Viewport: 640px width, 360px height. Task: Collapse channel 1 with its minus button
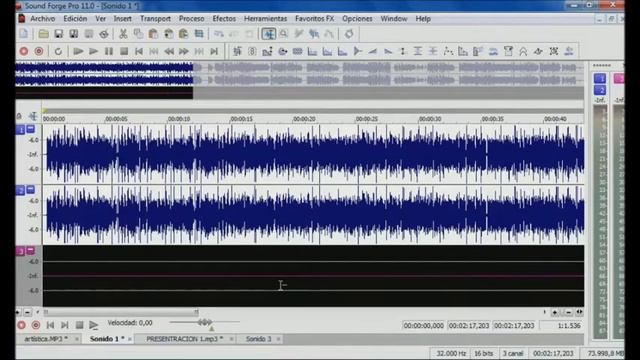tap(31, 129)
